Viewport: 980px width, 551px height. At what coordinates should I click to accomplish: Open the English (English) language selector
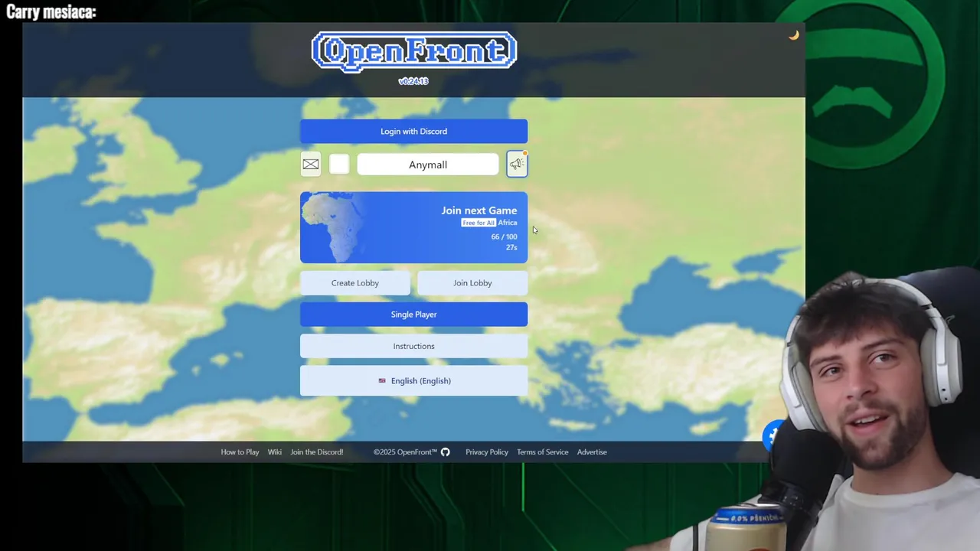point(413,380)
